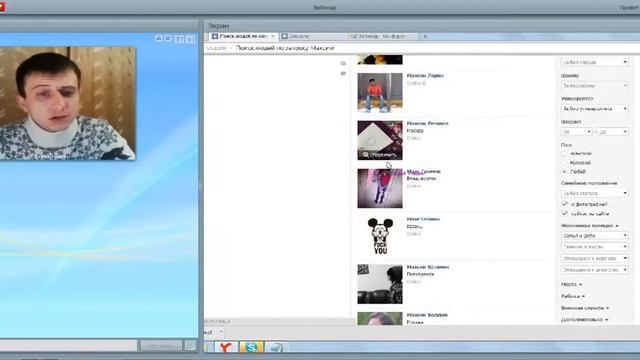640x360 pixels.
Task: Open the attitude to alcohol dropdown
Action: pyautogui.click(x=595, y=270)
